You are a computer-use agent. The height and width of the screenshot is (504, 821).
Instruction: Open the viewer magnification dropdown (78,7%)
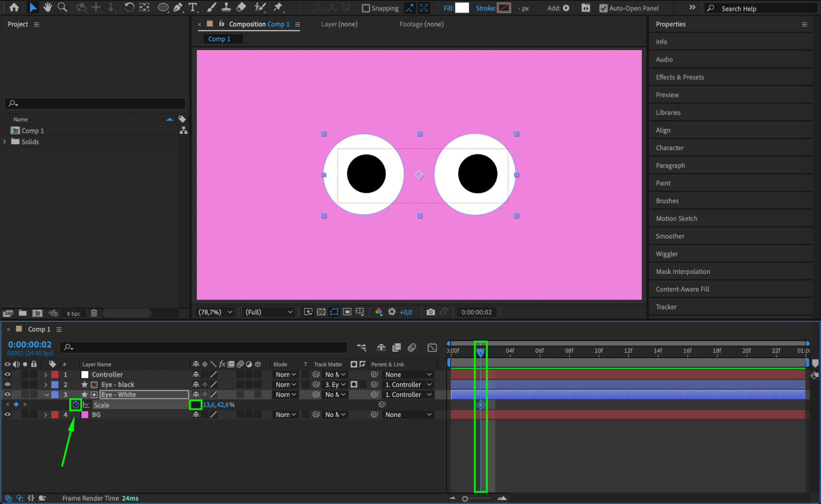(215, 312)
